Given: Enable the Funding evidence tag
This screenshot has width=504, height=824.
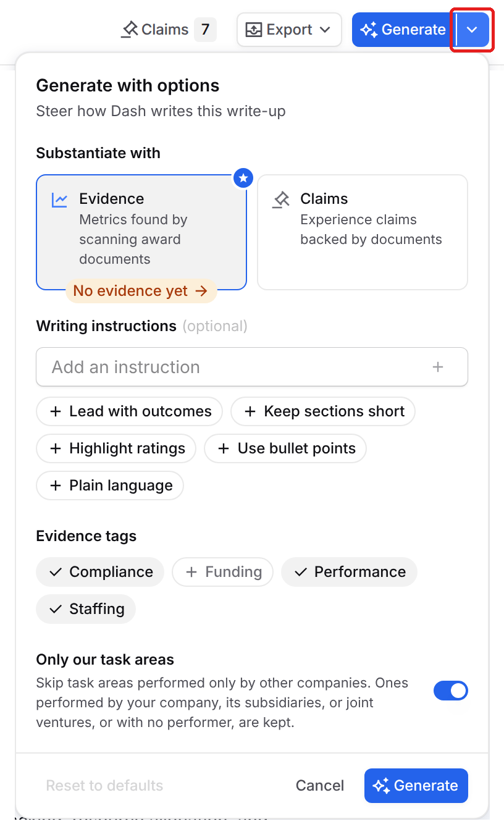Looking at the screenshot, I should point(222,572).
